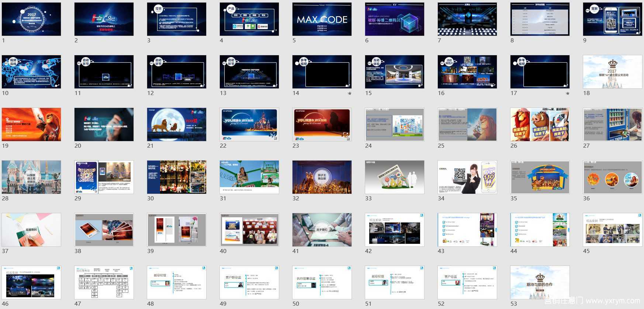This screenshot has width=644, height=309.
Task: Select slide 1 with the 2017 circular title
Action: click(31, 19)
